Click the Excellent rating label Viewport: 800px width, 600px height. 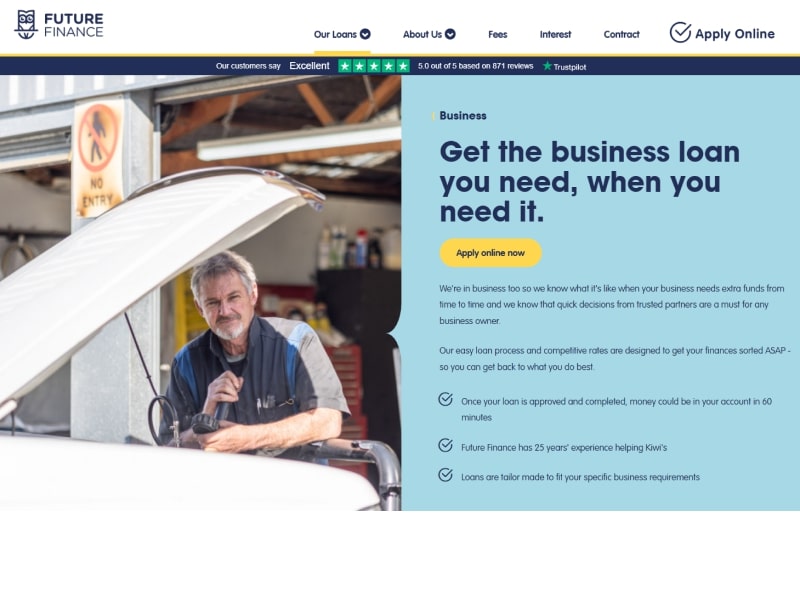(x=309, y=66)
